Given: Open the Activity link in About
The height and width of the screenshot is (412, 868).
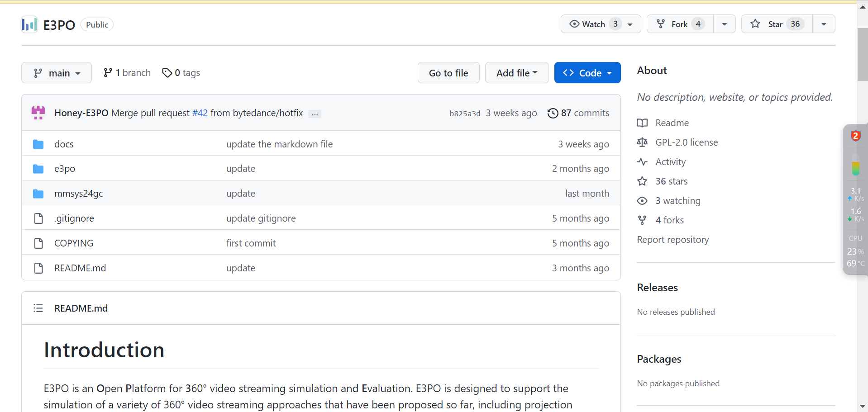Looking at the screenshot, I should [x=671, y=162].
